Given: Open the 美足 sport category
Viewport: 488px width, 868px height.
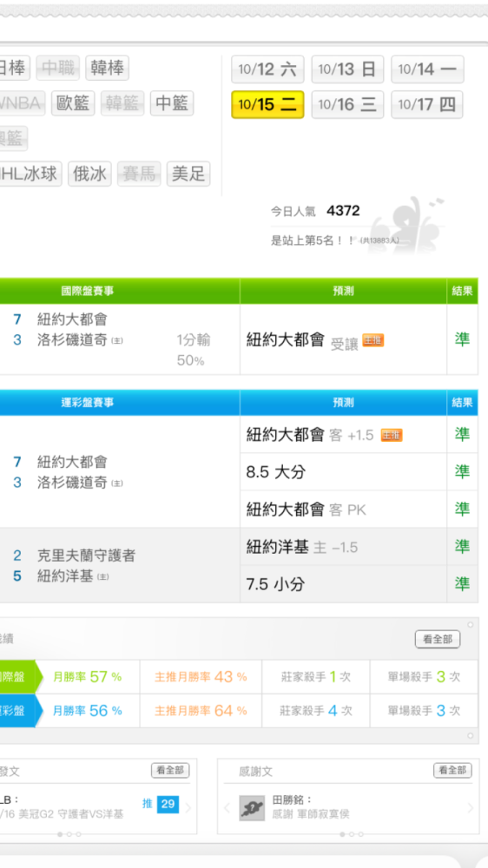Looking at the screenshot, I should [188, 174].
